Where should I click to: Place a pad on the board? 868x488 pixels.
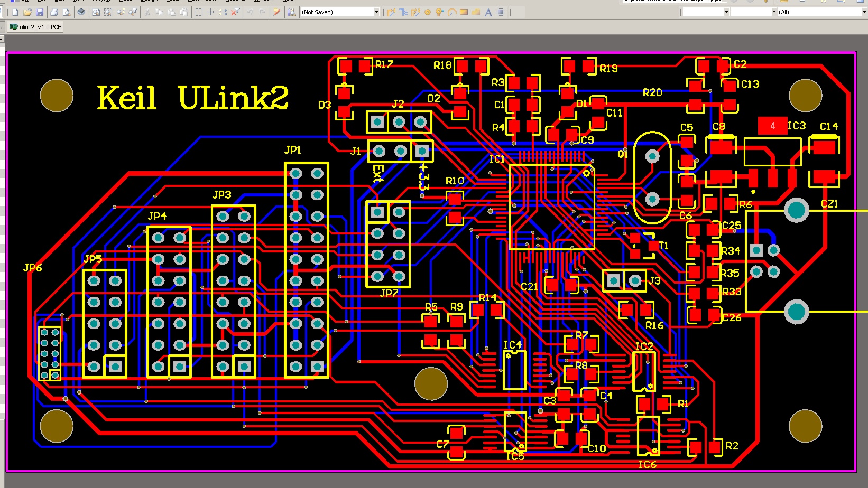click(x=428, y=12)
